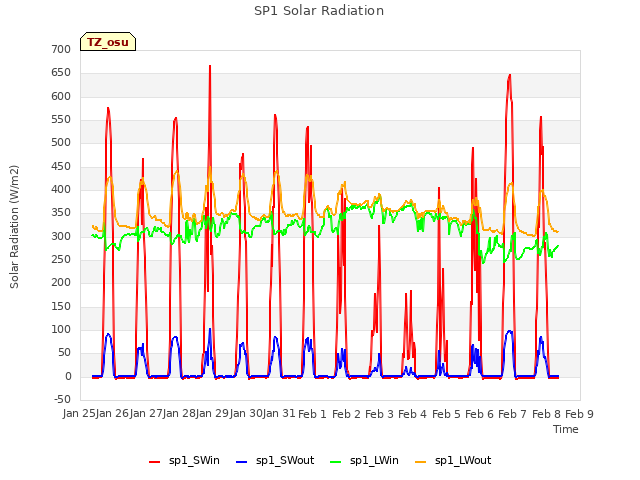The height and width of the screenshot is (480, 640).
Task: Click the Feb 7 x-axis date label
Action: click(513, 414)
